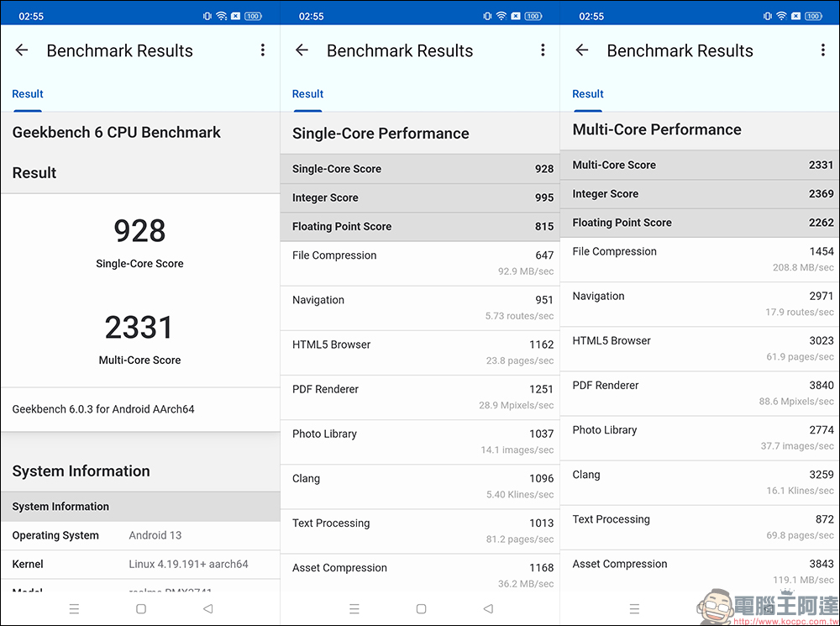The width and height of the screenshot is (840, 626).
Task: Tap the 928 single-core score
Action: tap(139, 231)
